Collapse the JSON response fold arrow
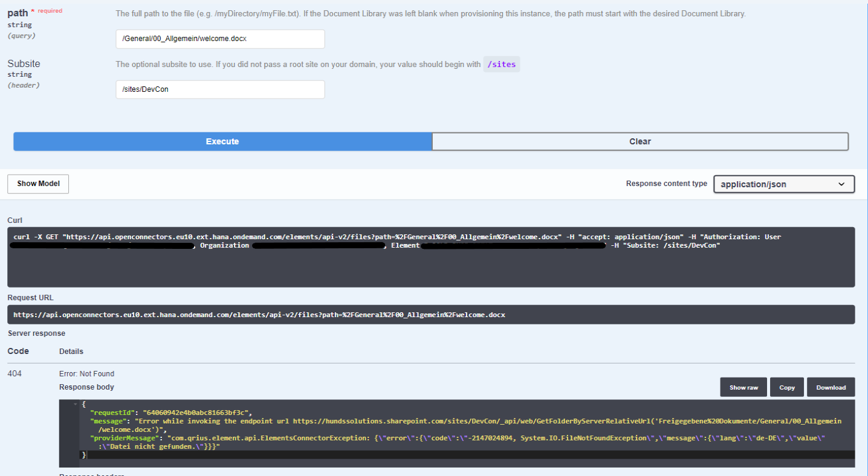This screenshot has width=868, height=476. [x=75, y=404]
